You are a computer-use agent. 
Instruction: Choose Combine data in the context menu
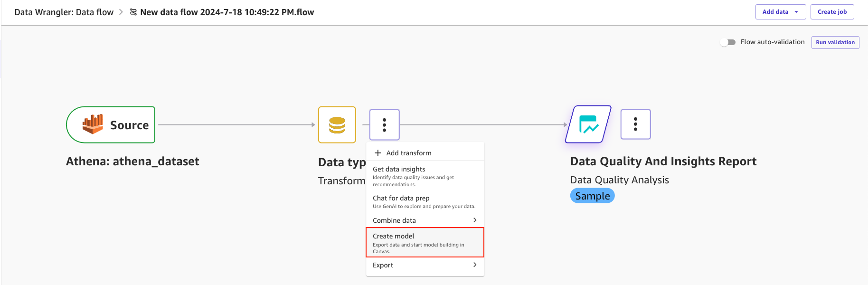[425, 220]
